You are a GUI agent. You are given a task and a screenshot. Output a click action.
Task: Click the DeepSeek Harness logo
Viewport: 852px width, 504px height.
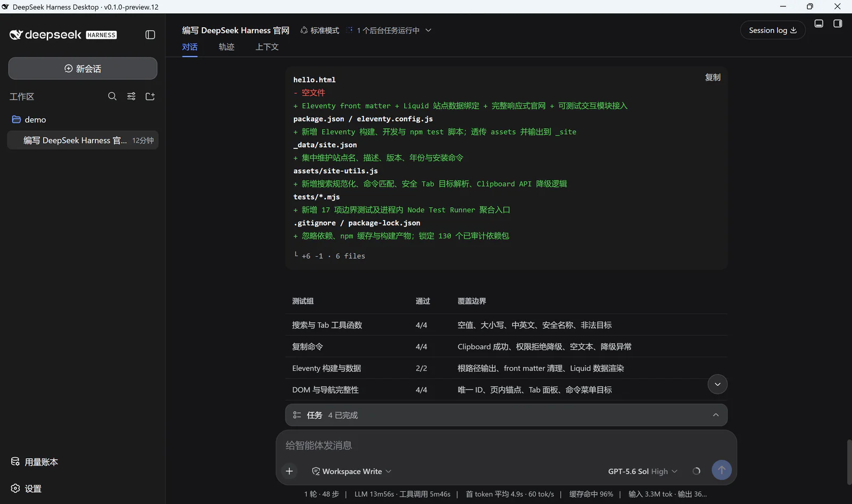pos(63,35)
